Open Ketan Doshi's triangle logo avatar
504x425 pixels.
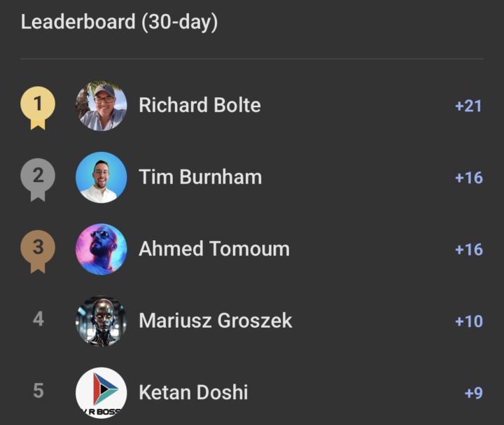point(101,392)
